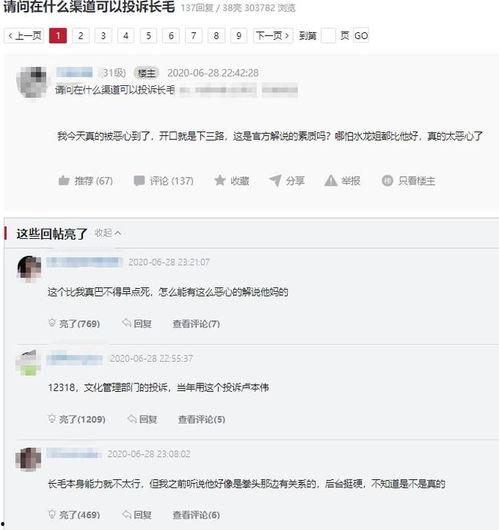
Task: Click the 下一页 next page button
Action: pyautogui.click(x=273, y=35)
